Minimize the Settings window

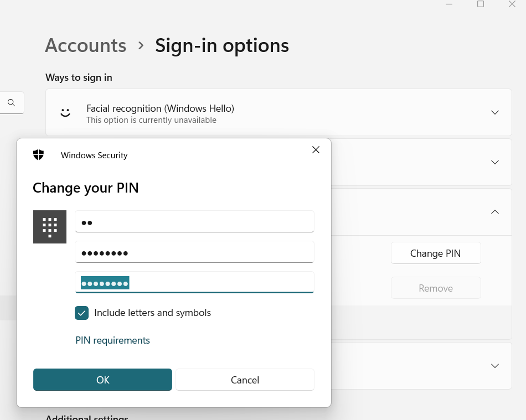click(x=449, y=4)
